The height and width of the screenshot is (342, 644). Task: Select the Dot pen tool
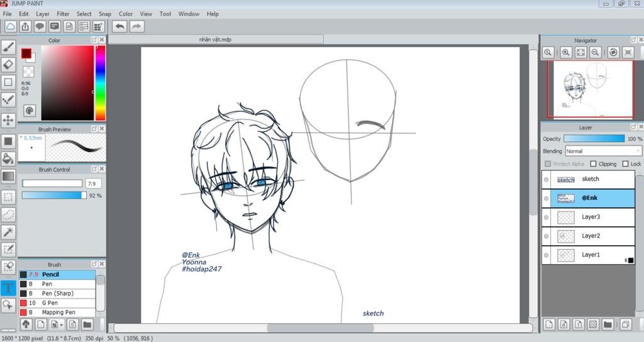pyautogui.click(x=8, y=100)
